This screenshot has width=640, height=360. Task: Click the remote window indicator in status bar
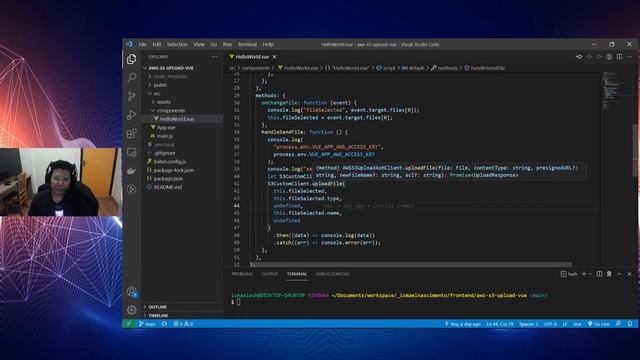pyautogui.click(x=129, y=324)
